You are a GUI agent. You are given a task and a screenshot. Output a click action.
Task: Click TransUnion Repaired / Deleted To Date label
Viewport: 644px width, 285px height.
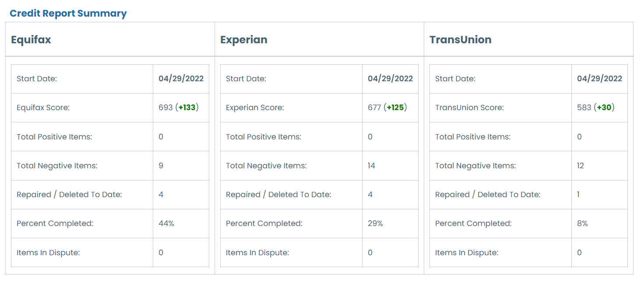point(488,195)
